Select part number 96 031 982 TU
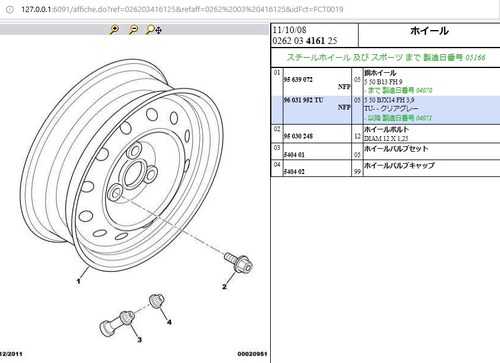The image size is (500, 363). click(x=303, y=100)
